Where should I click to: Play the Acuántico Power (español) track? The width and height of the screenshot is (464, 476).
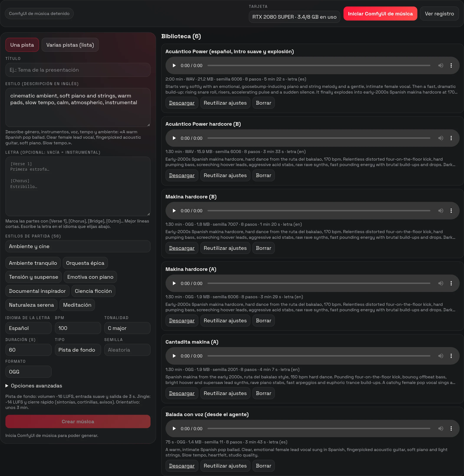click(174, 65)
